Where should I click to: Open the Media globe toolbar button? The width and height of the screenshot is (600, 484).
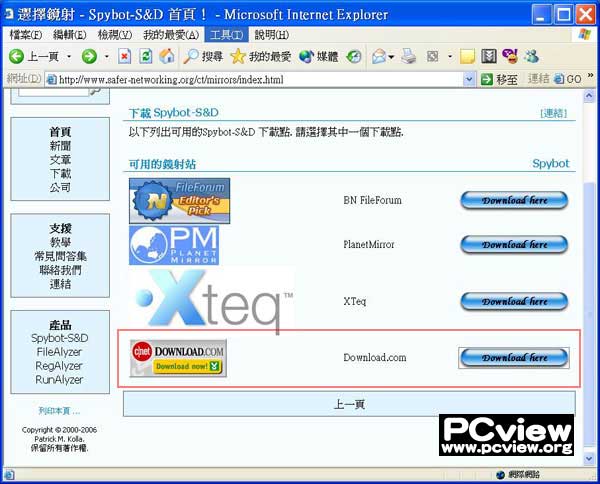(x=318, y=57)
